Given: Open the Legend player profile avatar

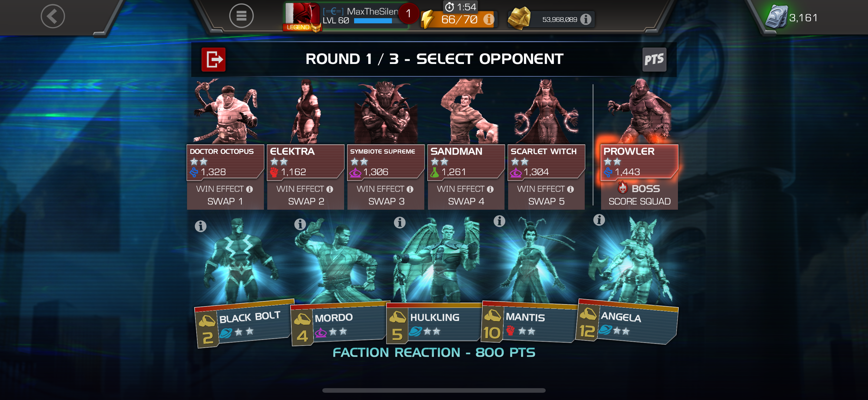Looking at the screenshot, I should (x=301, y=17).
